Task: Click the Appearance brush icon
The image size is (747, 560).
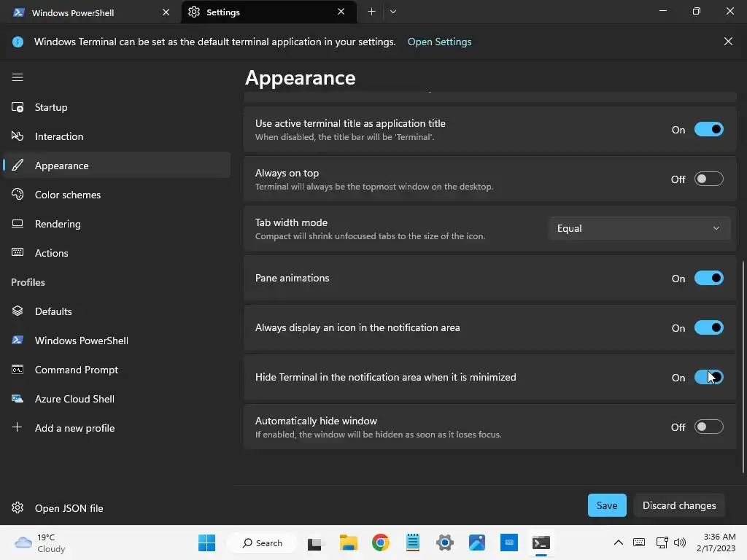Action: [18, 166]
